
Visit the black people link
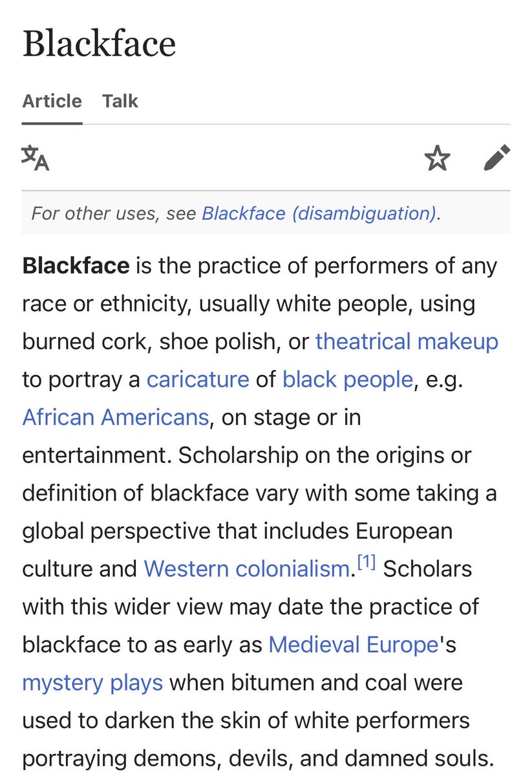coord(348,379)
